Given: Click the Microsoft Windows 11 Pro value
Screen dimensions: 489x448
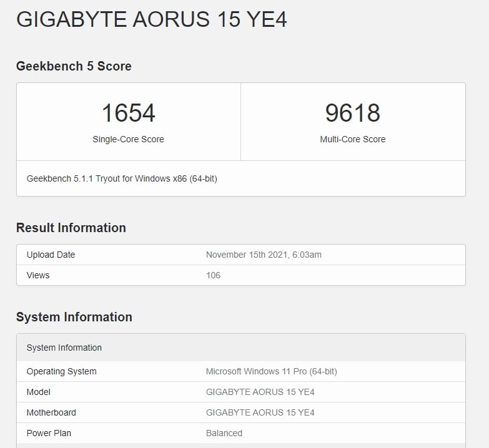Looking at the screenshot, I should click(271, 371).
